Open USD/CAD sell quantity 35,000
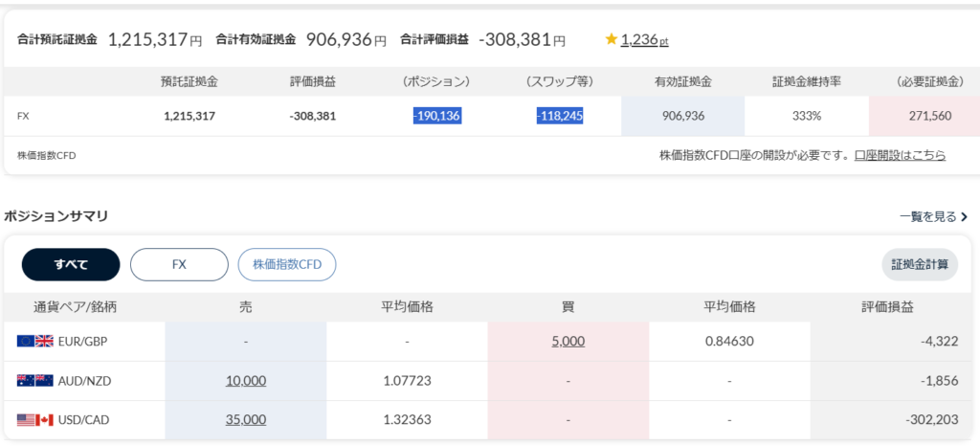This screenshot has width=980, height=446. click(246, 419)
